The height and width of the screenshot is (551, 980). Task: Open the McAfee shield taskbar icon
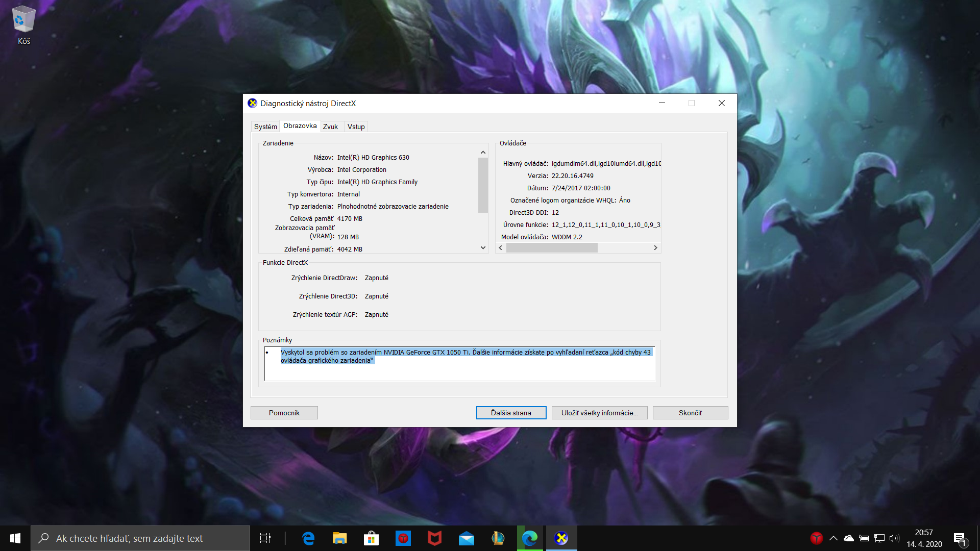[x=434, y=538]
